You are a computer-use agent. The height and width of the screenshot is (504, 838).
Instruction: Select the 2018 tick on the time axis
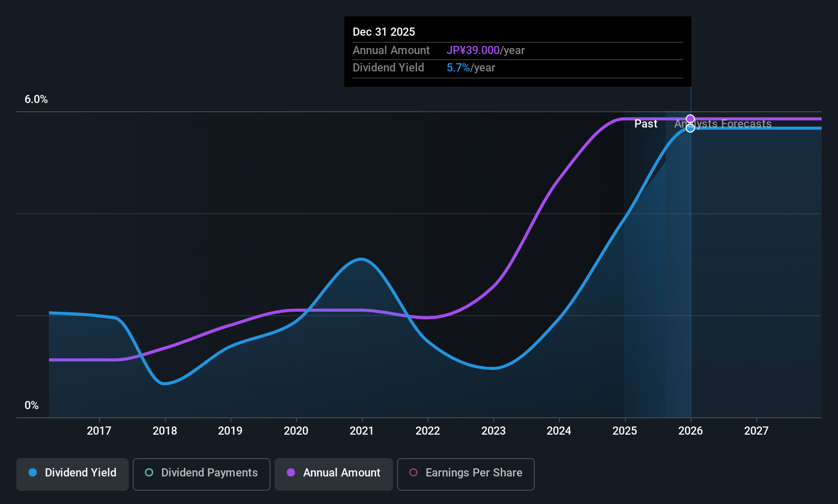pyautogui.click(x=165, y=431)
